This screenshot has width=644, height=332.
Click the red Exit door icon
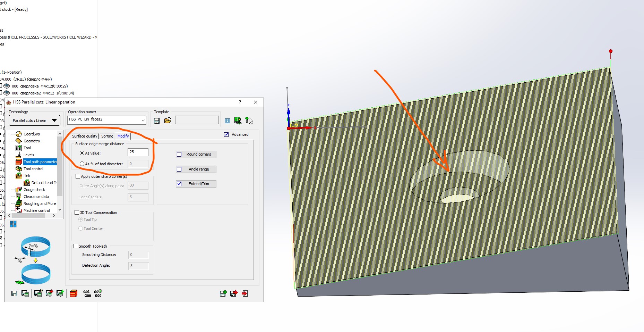pos(245,293)
